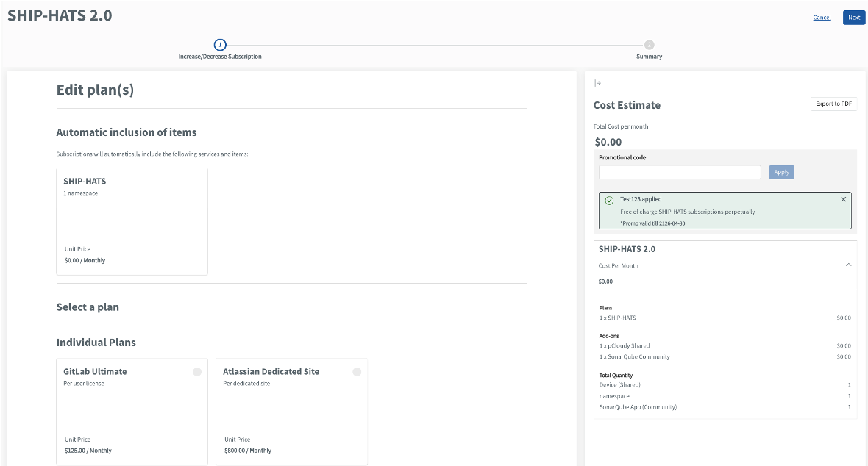Apply the promotional code
The image size is (868, 466).
coord(782,172)
